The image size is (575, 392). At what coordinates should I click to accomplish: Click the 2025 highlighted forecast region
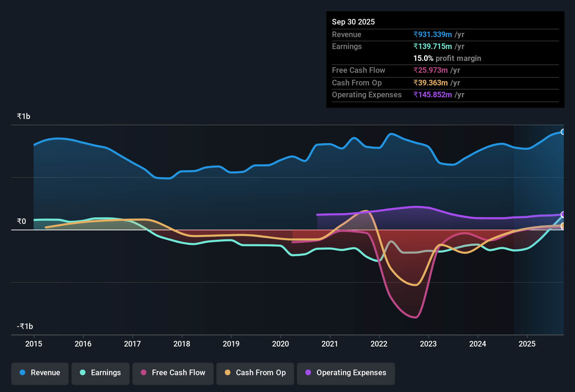point(539,227)
